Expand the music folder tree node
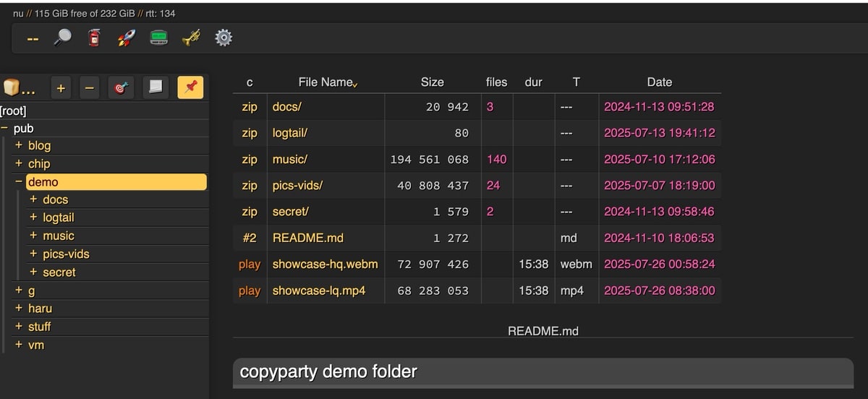868x399 pixels. coord(33,236)
